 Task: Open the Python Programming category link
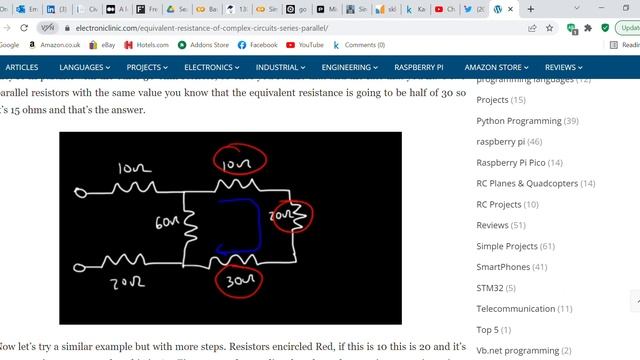(x=519, y=121)
